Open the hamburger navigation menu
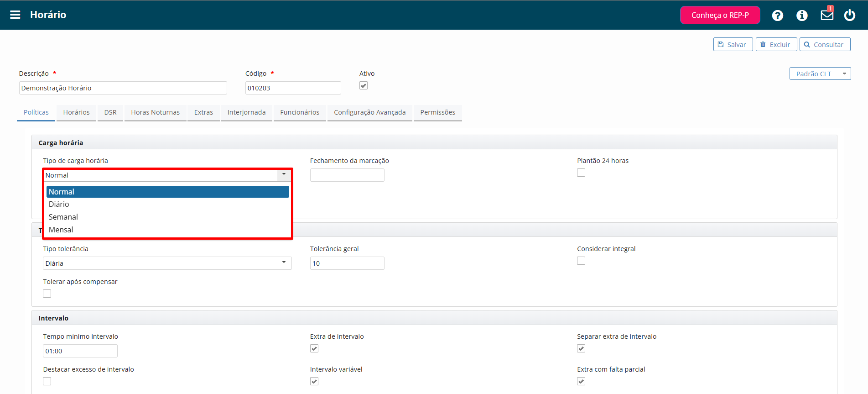This screenshot has width=868, height=394. (x=15, y=15)
